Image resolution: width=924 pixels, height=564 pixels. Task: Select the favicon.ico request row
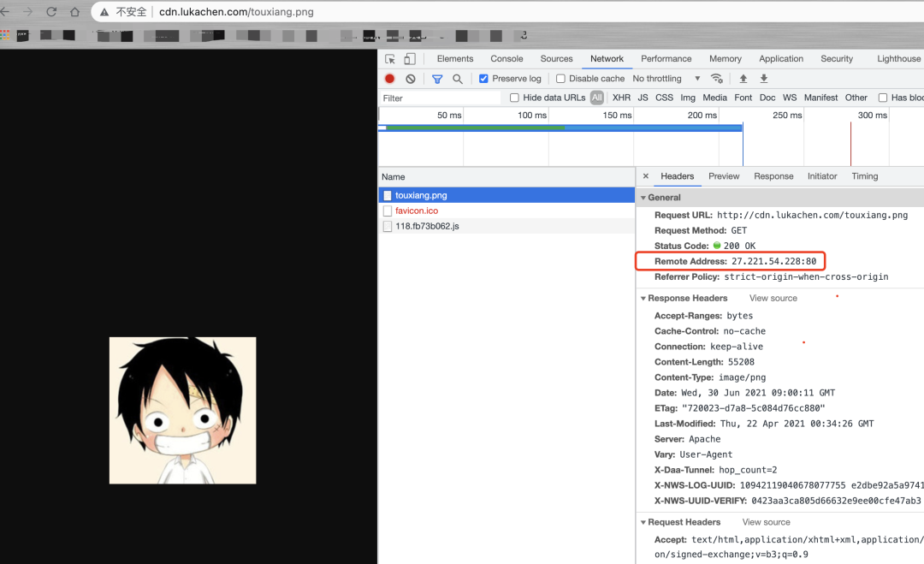(506, 211)
